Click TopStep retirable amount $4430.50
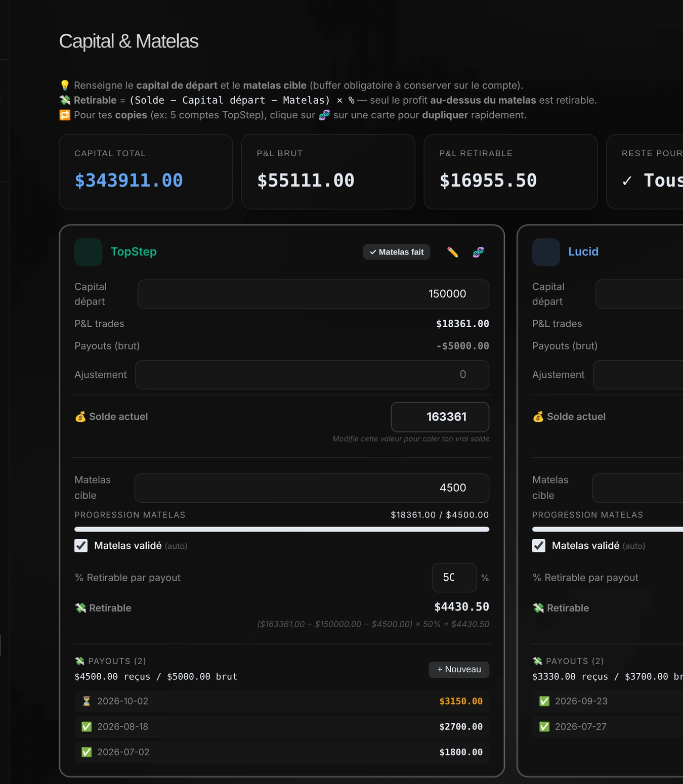 462,606
